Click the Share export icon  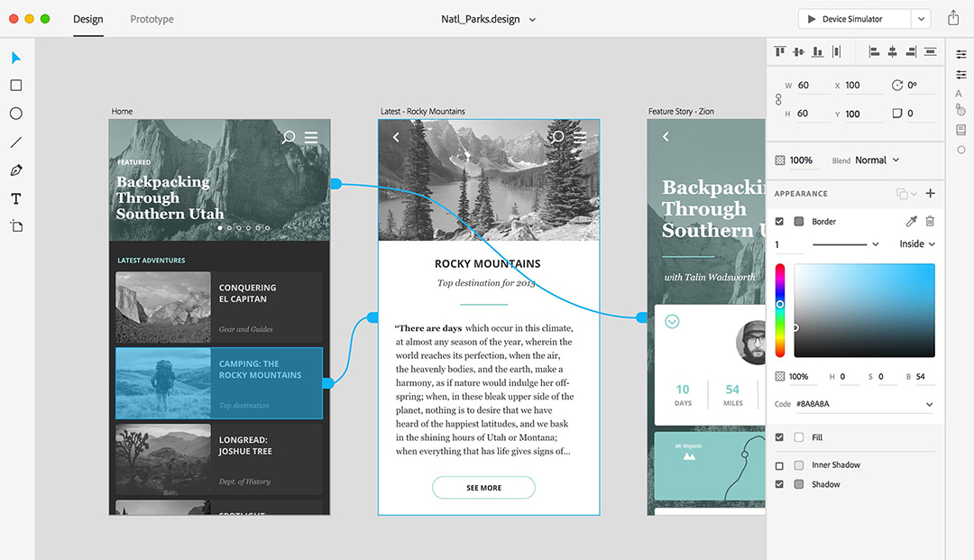[x=953, y=18]
